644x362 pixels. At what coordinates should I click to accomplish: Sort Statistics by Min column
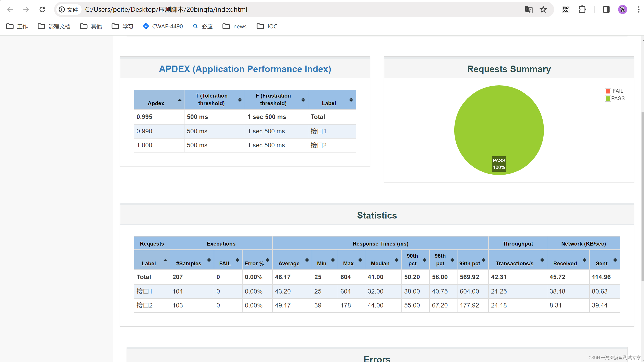(325, 260)
